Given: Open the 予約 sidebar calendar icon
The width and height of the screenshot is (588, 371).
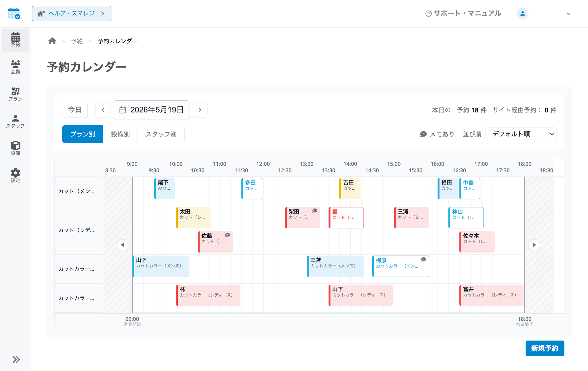Looking at the screenshot, I should tap(16, 40).
